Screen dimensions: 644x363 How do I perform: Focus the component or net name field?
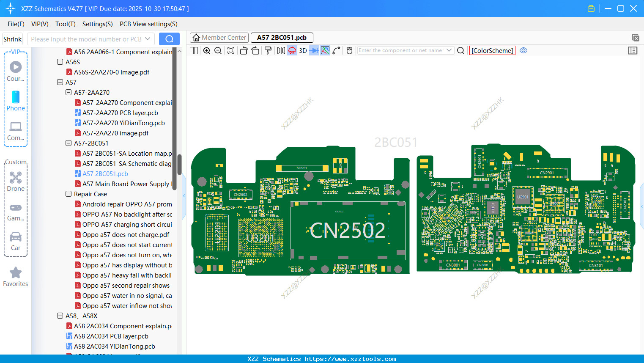pos(400,50)
